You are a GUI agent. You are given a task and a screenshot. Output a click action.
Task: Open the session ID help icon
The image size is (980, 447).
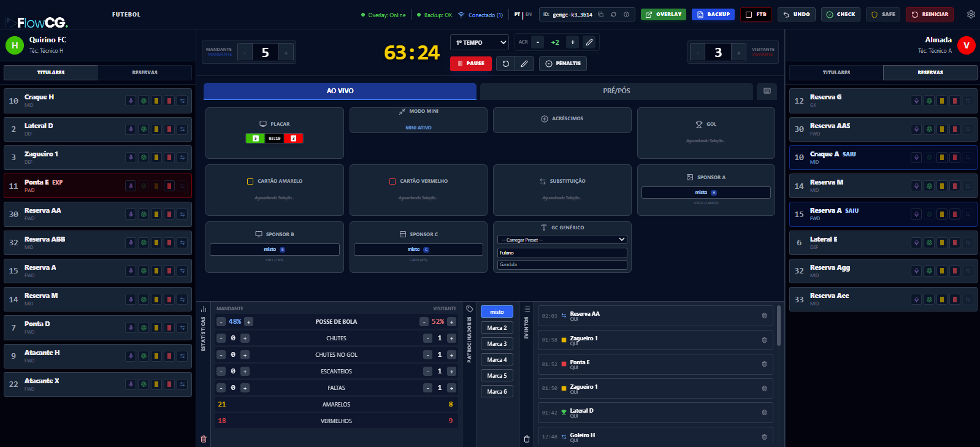[626, 15]
